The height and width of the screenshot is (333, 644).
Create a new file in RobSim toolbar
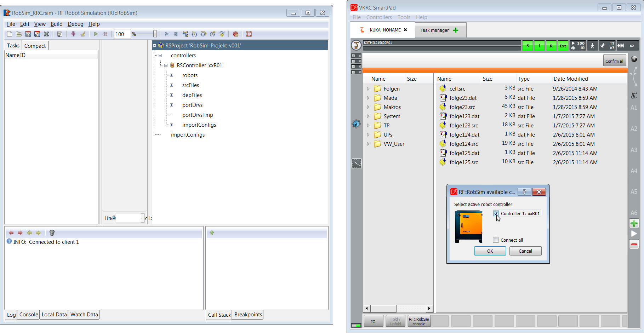(10, 34)
